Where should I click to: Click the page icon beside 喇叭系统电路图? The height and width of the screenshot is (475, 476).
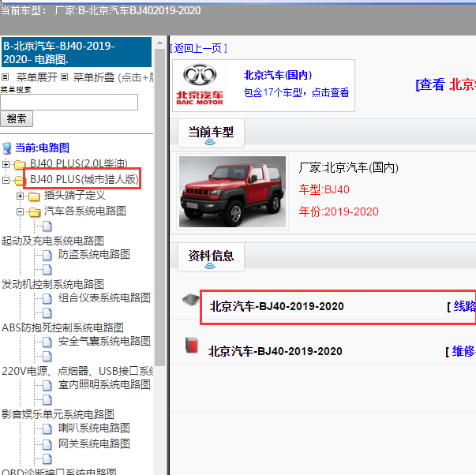point(47,429)
